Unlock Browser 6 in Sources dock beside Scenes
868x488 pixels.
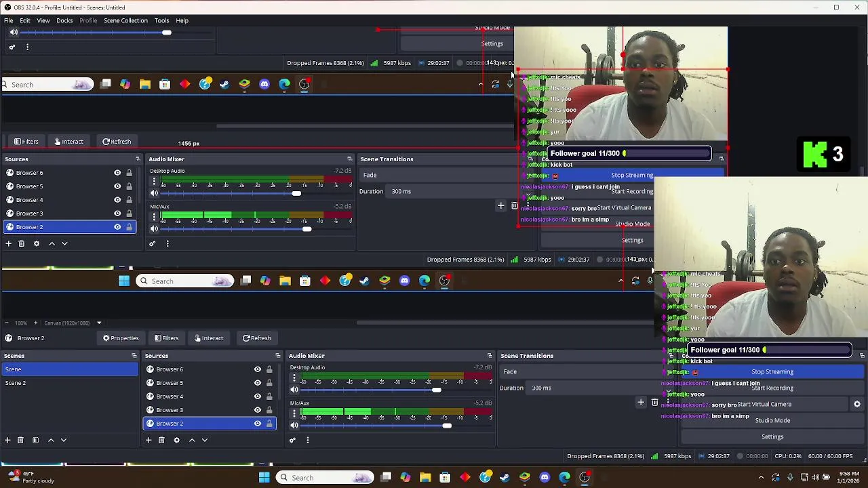pyautogui.click(x=269, y=369)
